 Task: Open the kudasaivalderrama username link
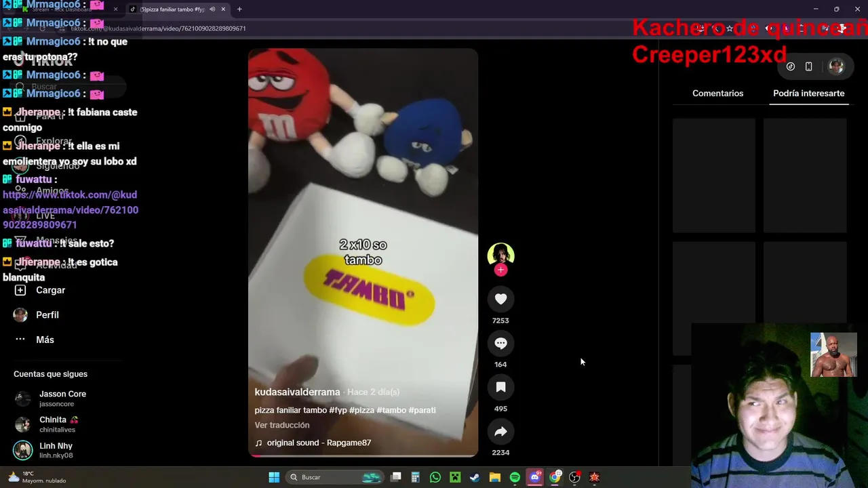pos(297,392)
